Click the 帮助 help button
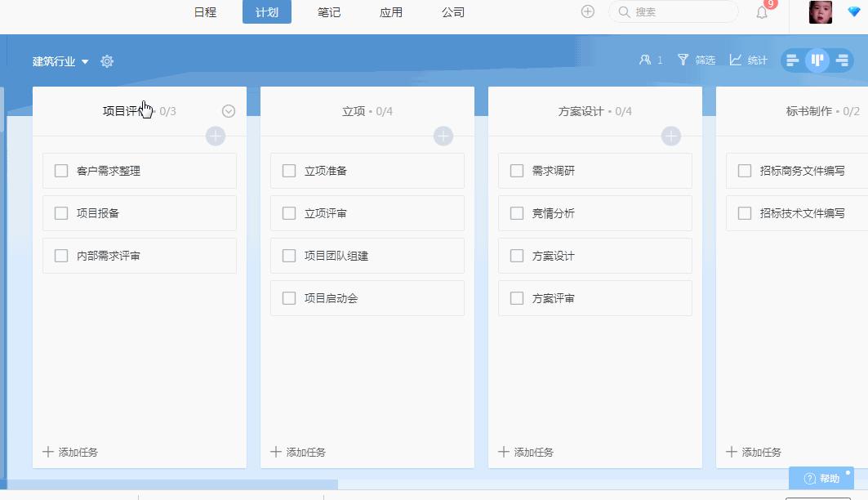The height and width of the screenshot is (500, 868). pyautogui.click(x=821, y=478)
